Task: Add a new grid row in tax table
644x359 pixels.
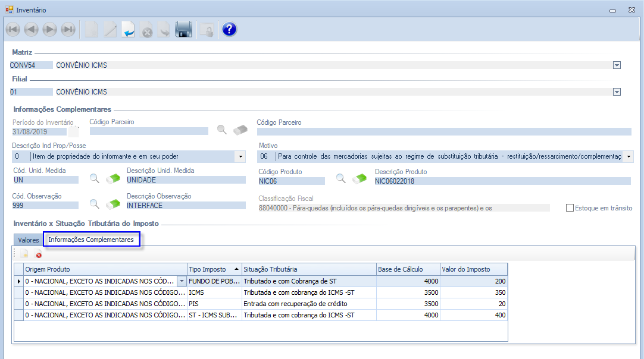Action: tap(24, 255)
